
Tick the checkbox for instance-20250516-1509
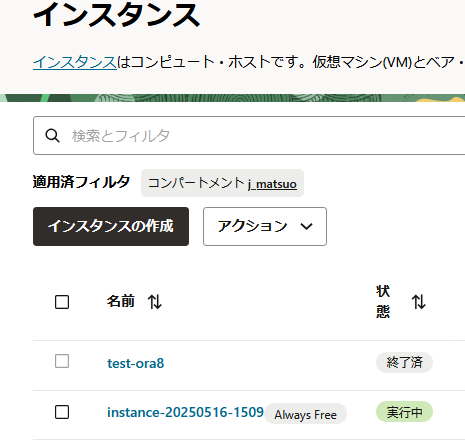pos(62,412)
